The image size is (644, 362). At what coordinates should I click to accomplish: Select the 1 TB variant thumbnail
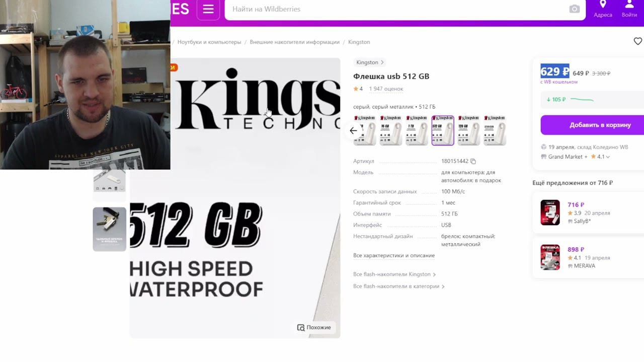(417, 131)
